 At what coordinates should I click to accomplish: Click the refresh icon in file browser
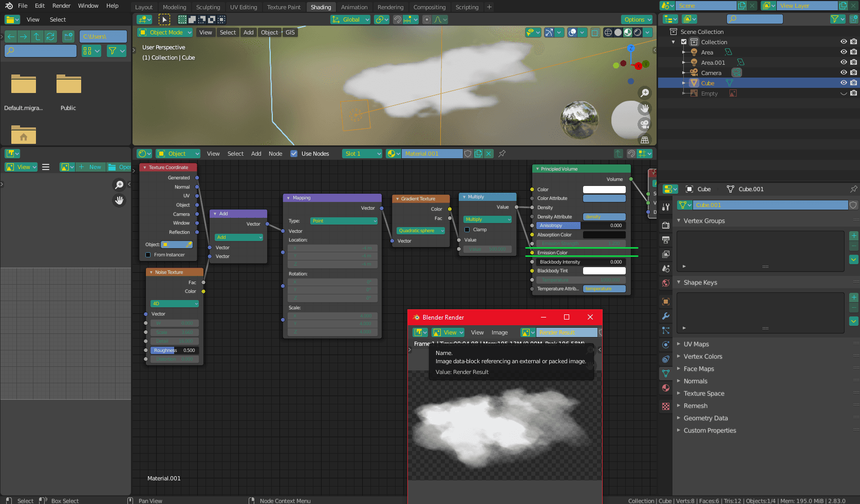[50, 36]
